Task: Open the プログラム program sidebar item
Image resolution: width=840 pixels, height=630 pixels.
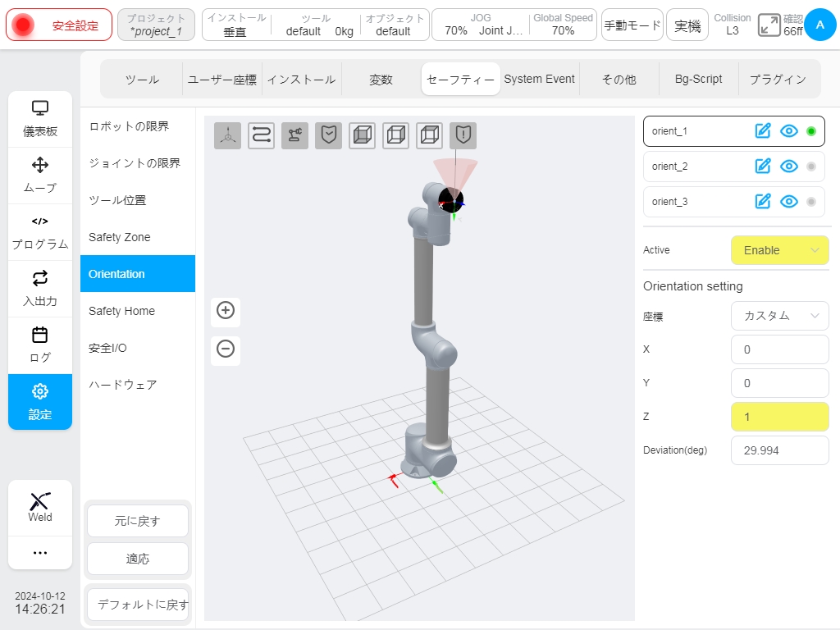Action: point(40,232)
